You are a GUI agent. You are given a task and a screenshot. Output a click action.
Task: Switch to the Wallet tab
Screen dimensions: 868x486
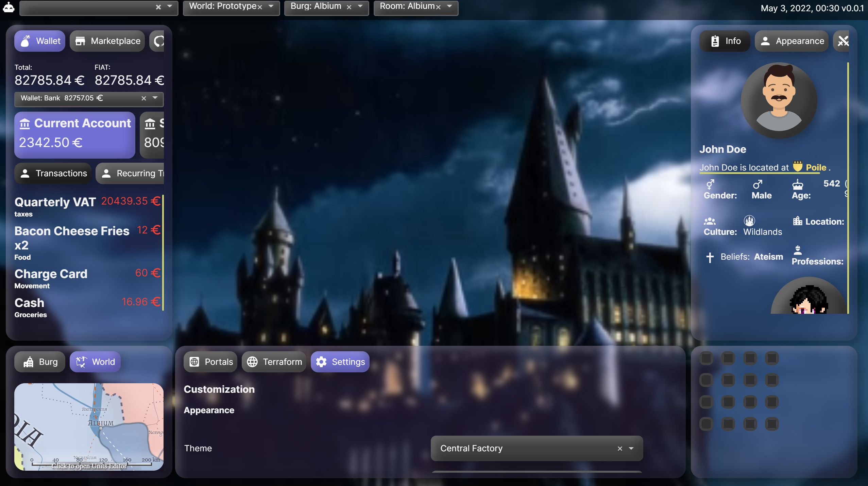40,41
